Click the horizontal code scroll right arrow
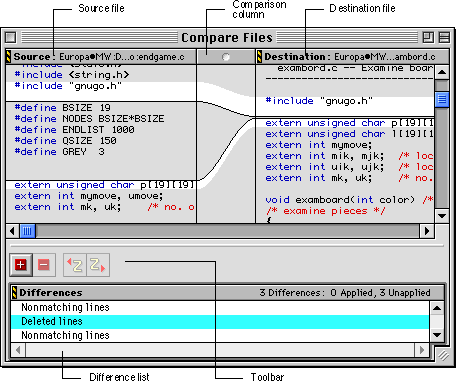The width and height of the screenshot is (456, 381). (427, 231)
